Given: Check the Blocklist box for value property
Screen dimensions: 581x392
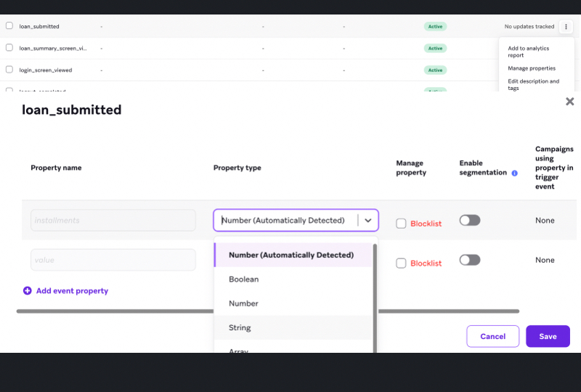Looking at the screenshot, I should [x=401, y=264].
